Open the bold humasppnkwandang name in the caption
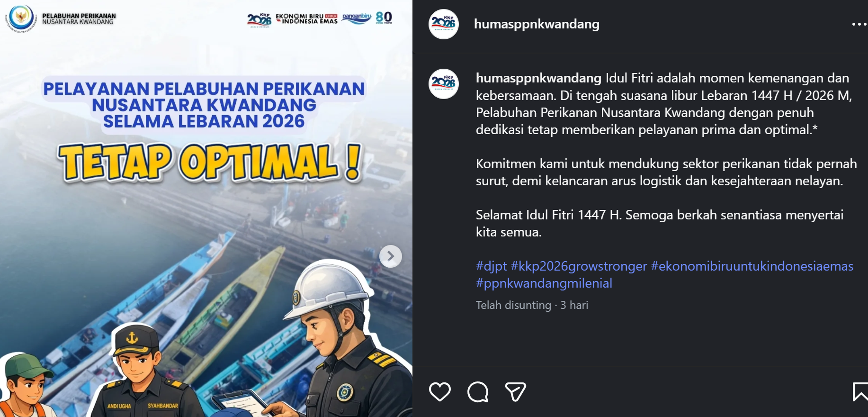 pyautogui.click(x=538, y=78)
